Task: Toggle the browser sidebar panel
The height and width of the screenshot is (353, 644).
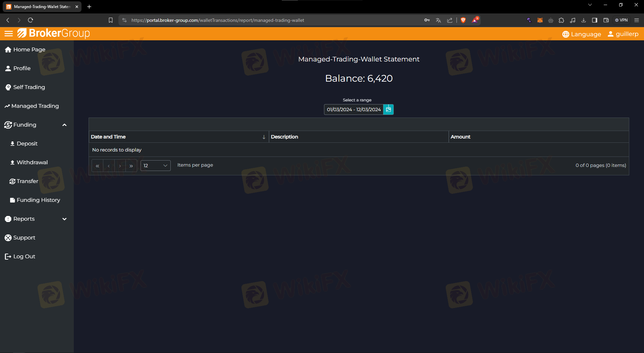Action: [x=595, y=20]
